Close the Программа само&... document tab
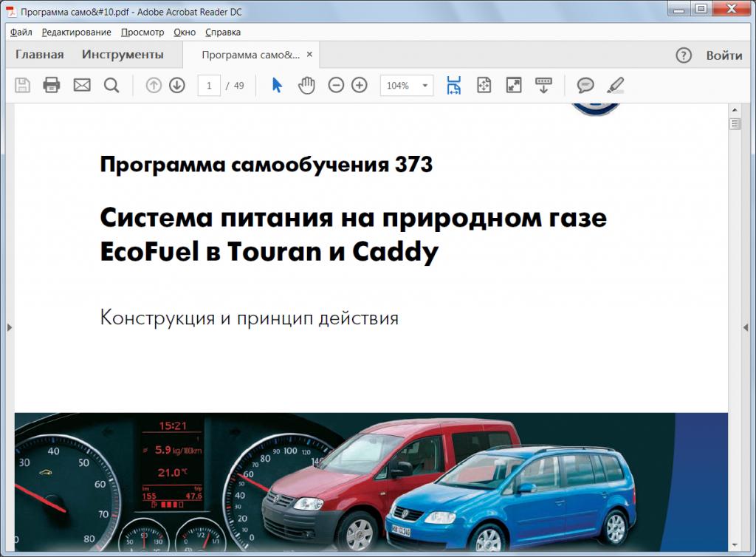This screenshot has height=557, width=756. [x=309, y=55]
